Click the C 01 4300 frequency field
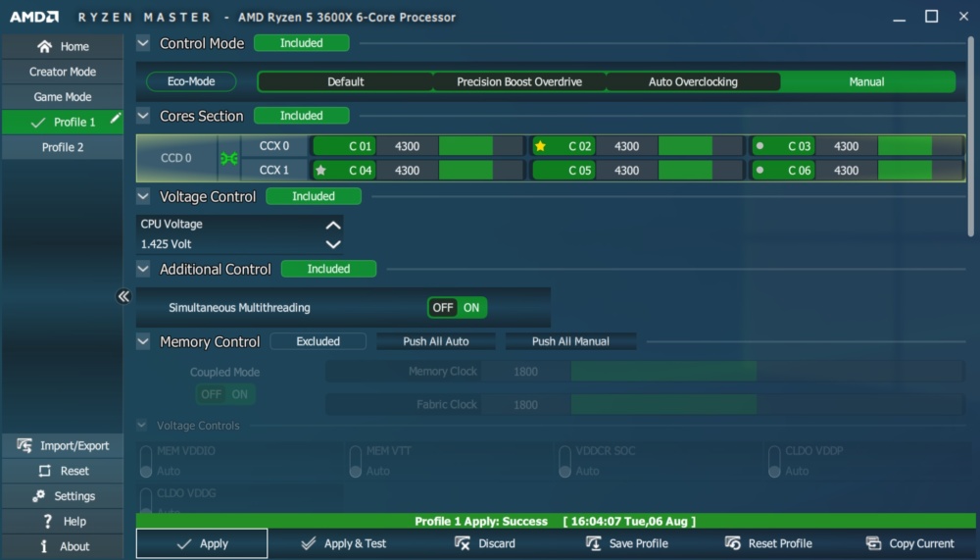 407,146
